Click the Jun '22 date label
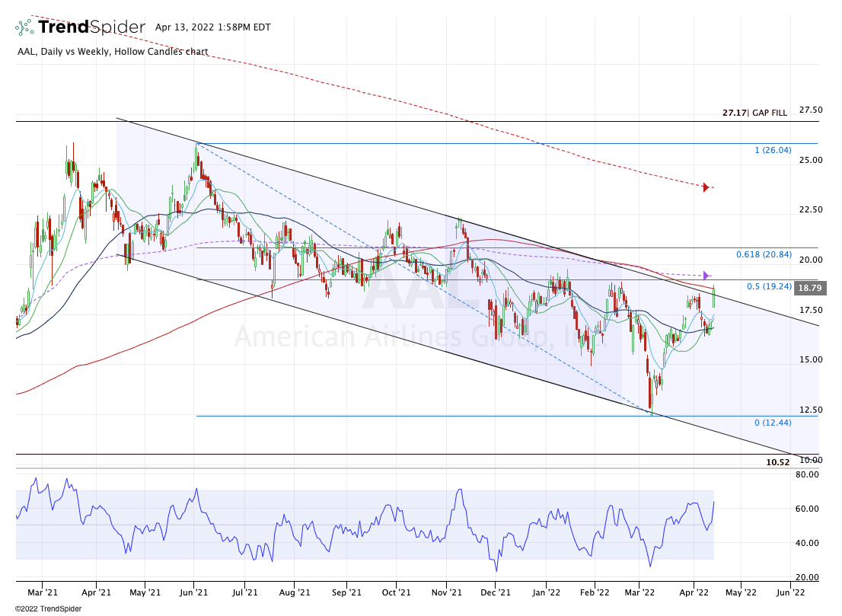 pyautogui.click(x=790, y=592)
